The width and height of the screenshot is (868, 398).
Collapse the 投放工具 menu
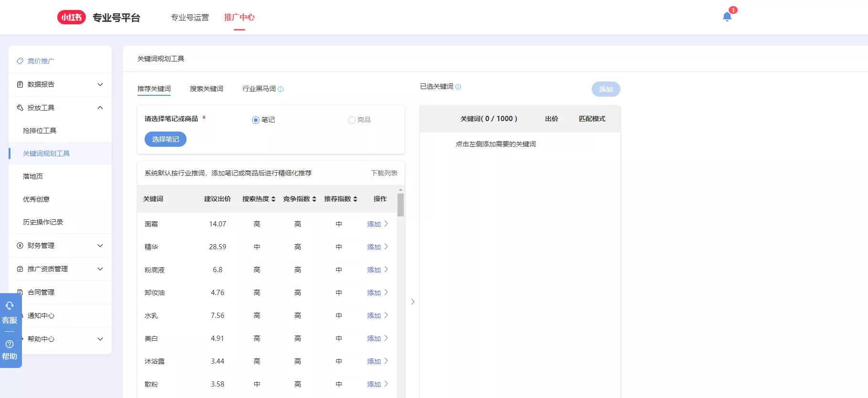pos(100,108)
